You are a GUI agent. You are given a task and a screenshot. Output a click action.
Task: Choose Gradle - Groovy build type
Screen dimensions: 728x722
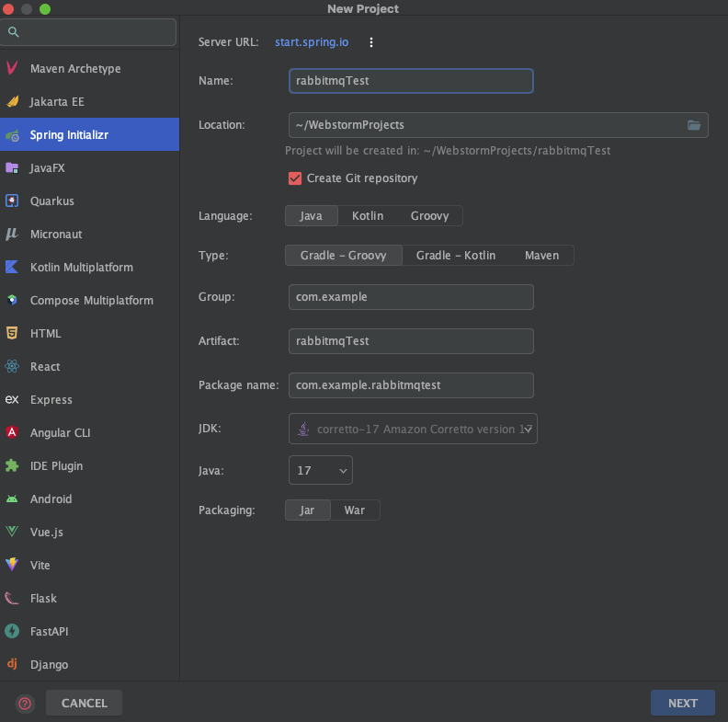344,256
